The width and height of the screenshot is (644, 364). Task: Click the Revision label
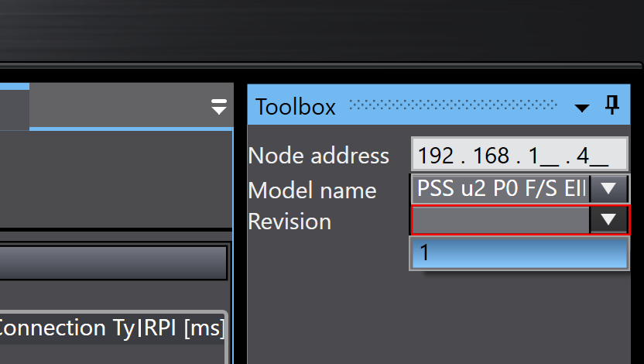click(289, 221)
